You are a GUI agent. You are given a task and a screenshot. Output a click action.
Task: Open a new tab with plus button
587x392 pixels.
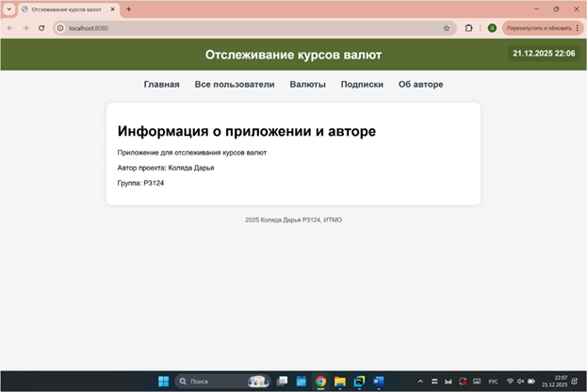tap(128, 9)
